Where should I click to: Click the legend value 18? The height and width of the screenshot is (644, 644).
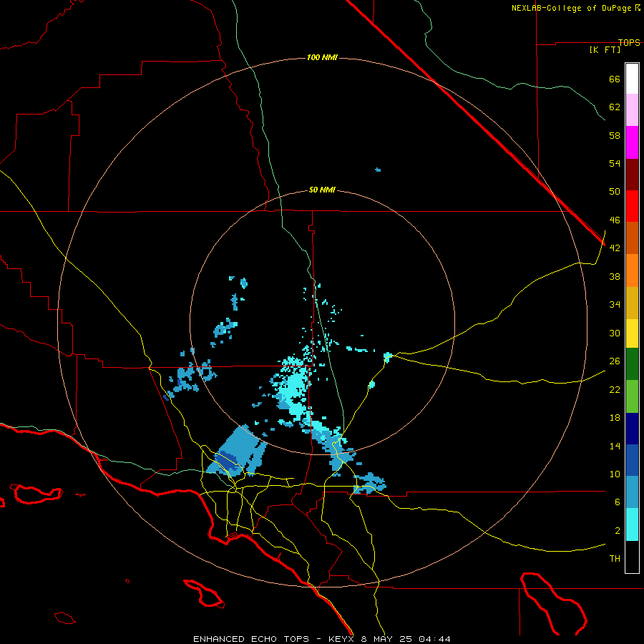point(615,418)
